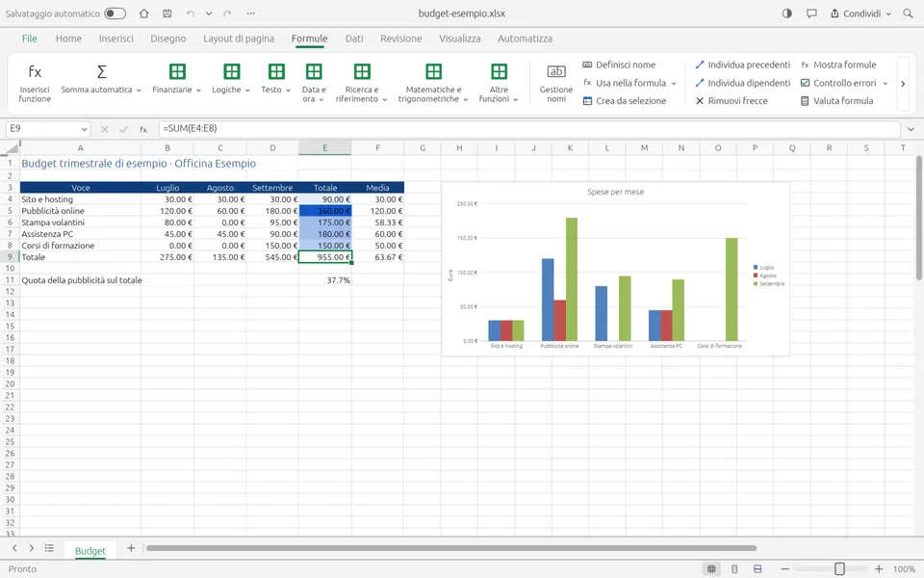Expand the formula bar chevron
Screen dimensions: 924x578
pyautogui.click(x=911, y=129)
